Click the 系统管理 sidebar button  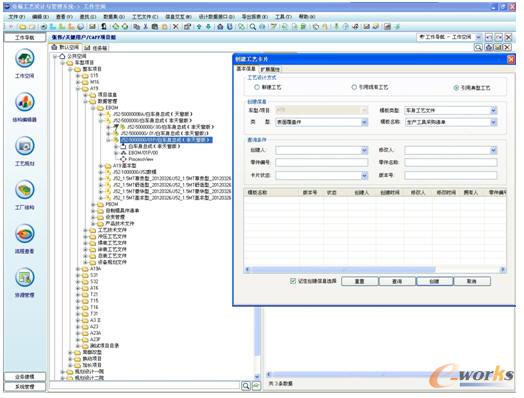25,387
